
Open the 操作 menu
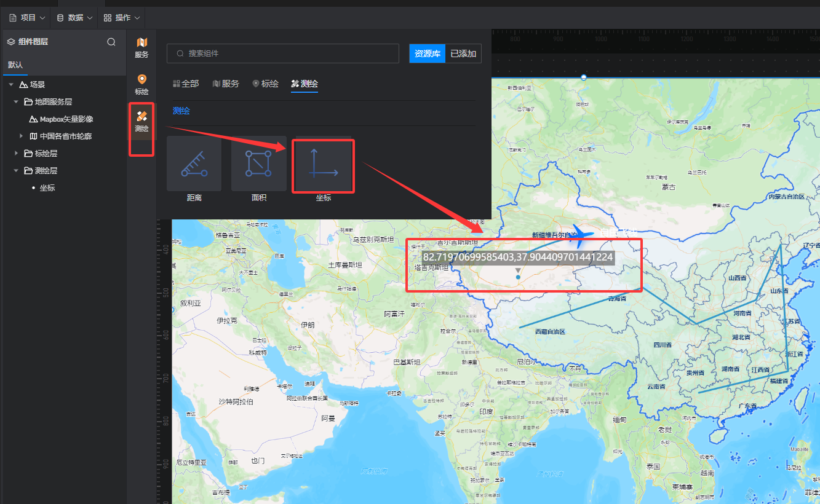(x=122, y=18)
